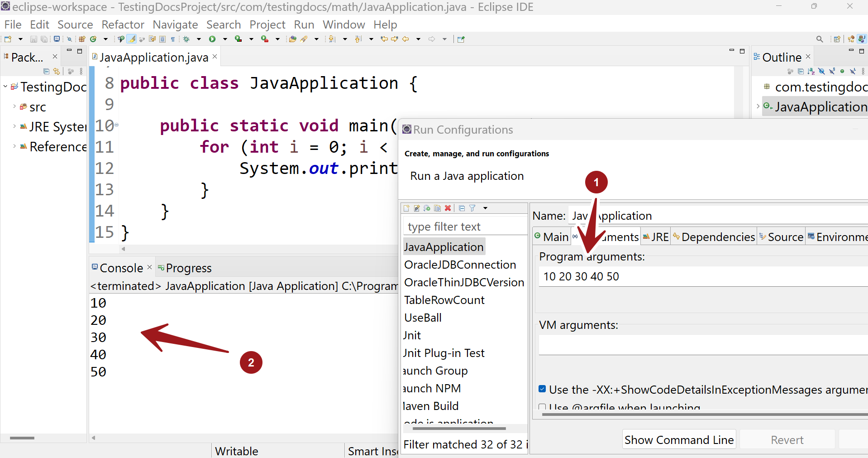Click the Search magnifier icon in toolbar
The image size is (868, 458).
pos(820,39)
